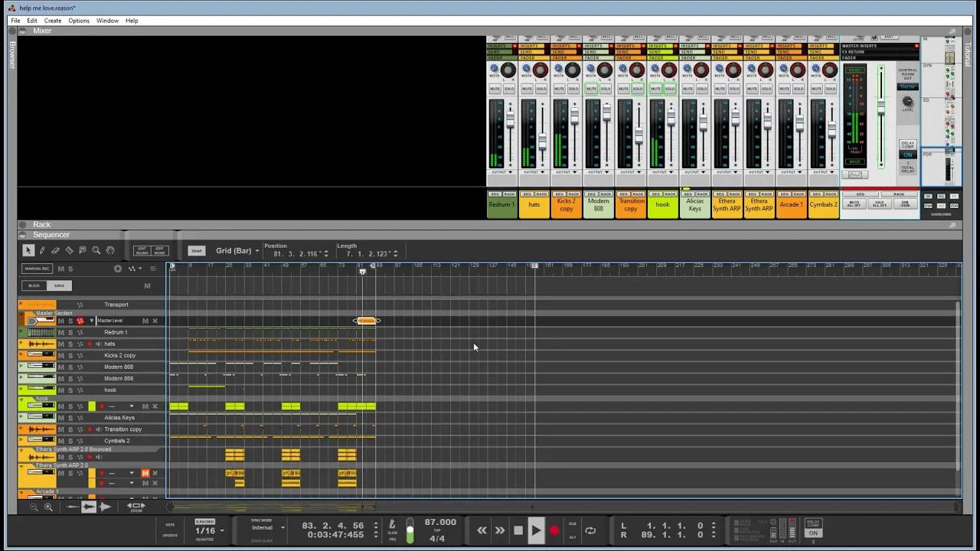
Task: Select the Pencil tool in the sequencer toolbar
Action: 42,250
